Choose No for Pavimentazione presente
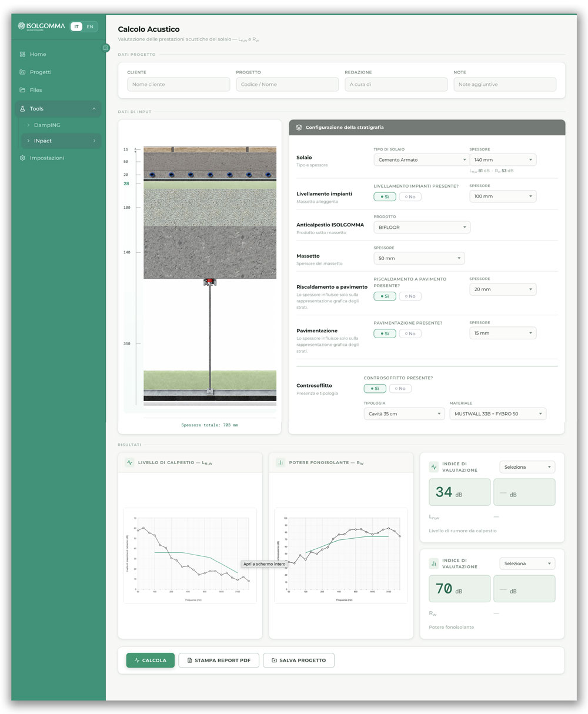 click(x=410, y=333)
